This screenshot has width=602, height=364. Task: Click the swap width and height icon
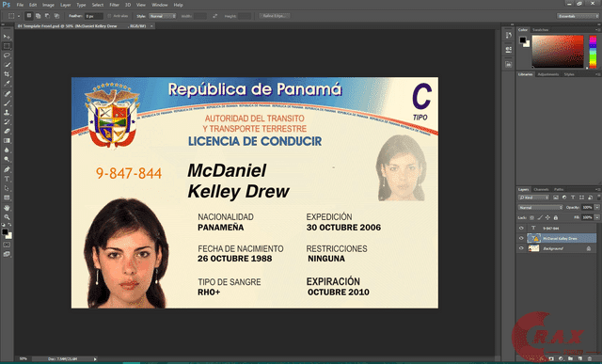[x=215, y=16]
